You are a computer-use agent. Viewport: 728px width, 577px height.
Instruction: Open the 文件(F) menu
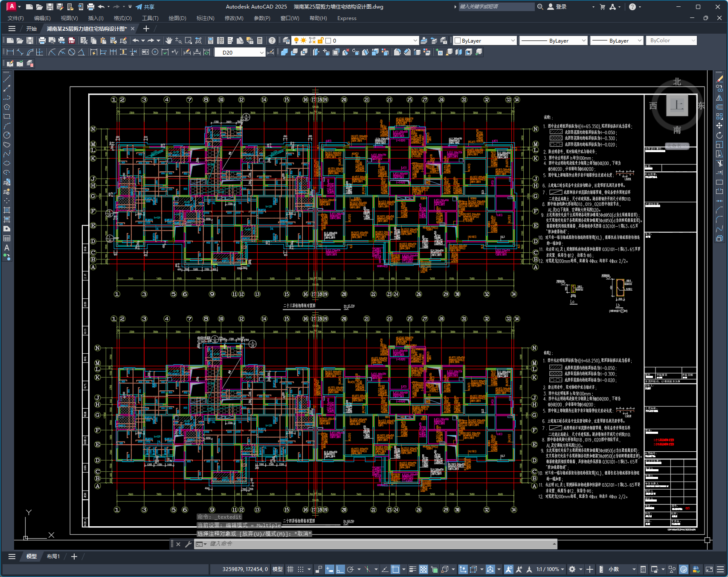16,18
